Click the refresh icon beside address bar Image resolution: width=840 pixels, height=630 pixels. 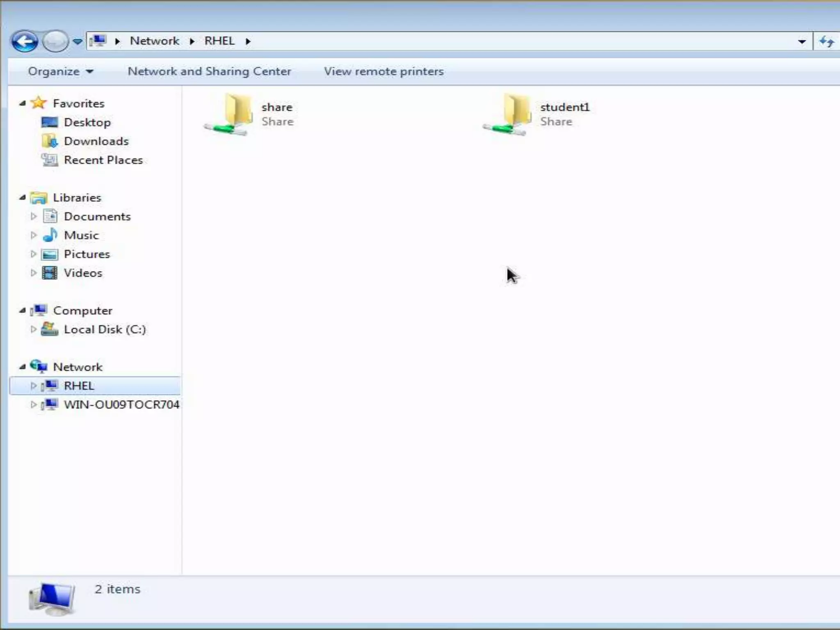tap(826, 41)
